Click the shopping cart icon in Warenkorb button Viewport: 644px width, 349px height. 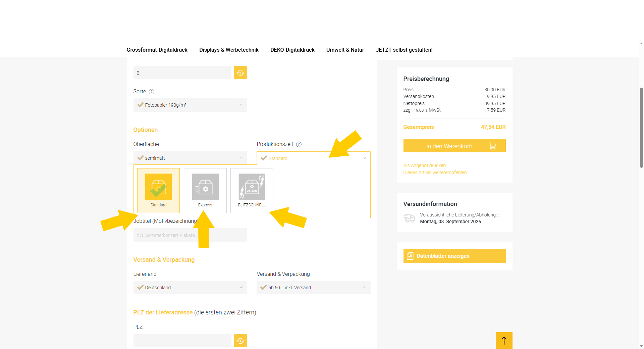[492, 146]
